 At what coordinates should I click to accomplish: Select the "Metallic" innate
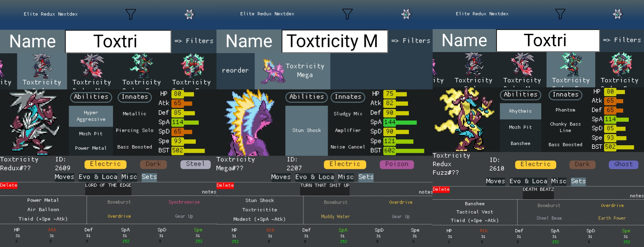[x=134, y=114]
